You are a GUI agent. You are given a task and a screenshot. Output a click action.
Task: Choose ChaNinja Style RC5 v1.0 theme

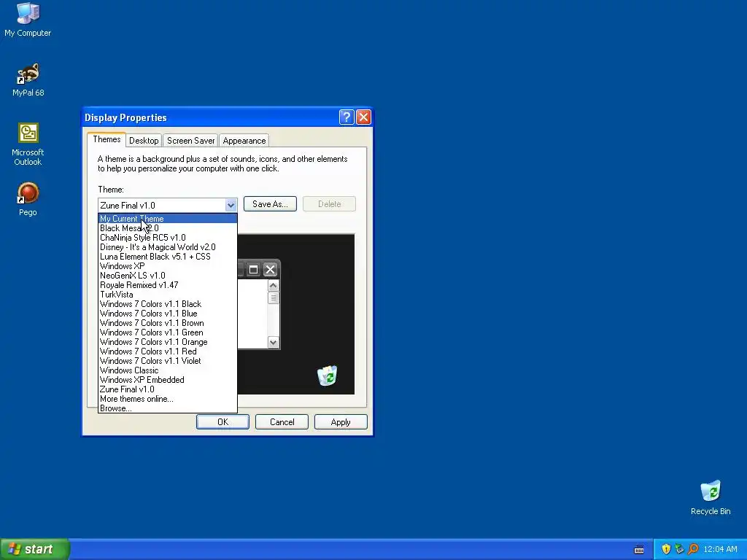click(x=168, y=238)
